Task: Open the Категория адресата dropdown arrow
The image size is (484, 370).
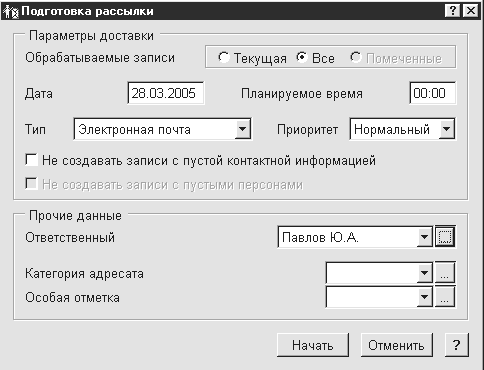Action: 424,273
